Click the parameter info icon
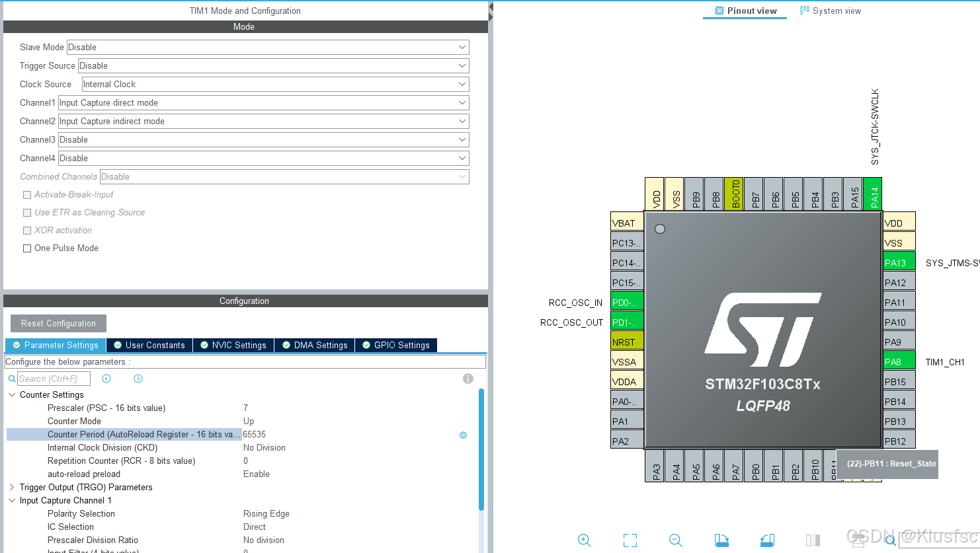This screenshot has width=980, height=553. coord(468,379)
